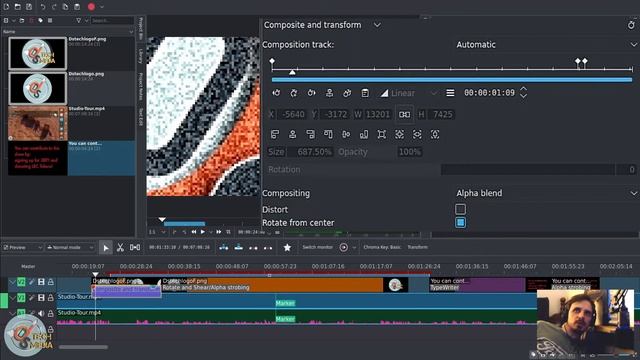Click the monitor fast forward button

point(219,232)
